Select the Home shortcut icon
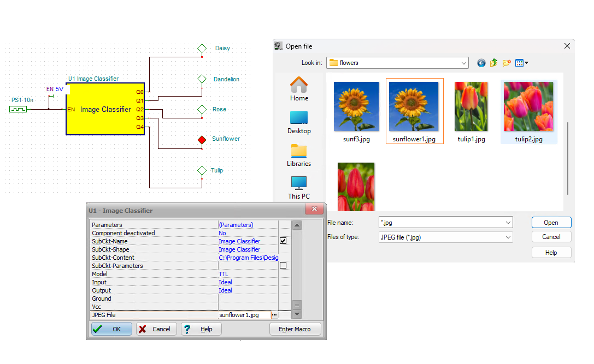Image resolution: width=594 pixels, height=364 pixels. pyautogui.click(x=298, y=86)
